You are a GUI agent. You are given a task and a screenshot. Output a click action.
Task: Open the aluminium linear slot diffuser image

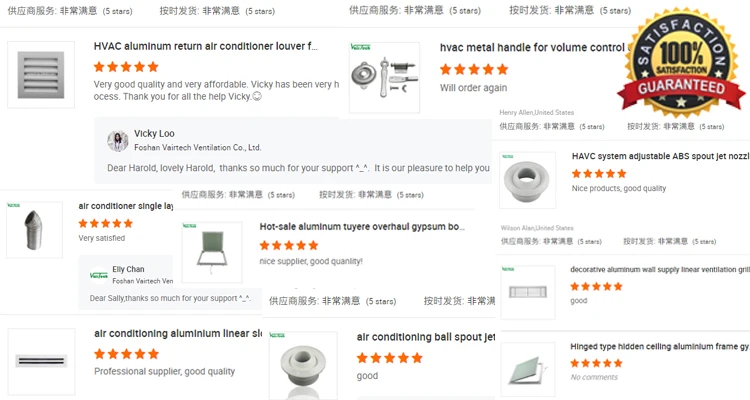click(x=42, y=361)
